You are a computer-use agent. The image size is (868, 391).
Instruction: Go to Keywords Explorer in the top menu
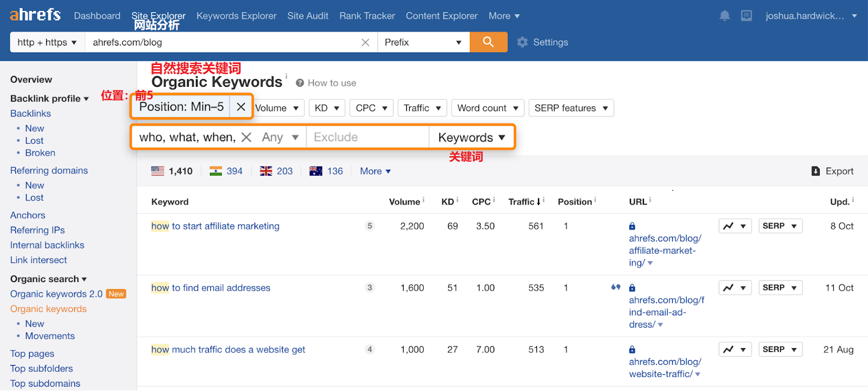236,16
